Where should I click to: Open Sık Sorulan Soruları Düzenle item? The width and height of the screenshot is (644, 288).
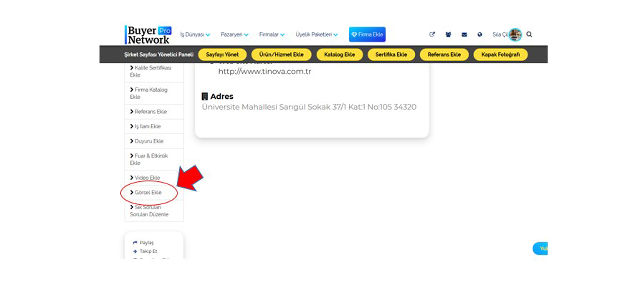coord(154,211)
